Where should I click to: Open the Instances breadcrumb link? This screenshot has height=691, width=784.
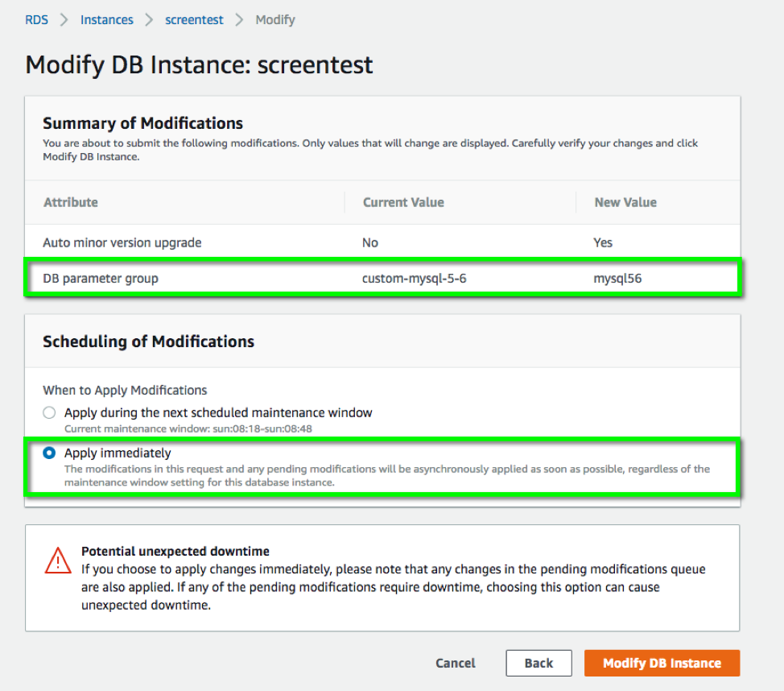(x=106, y=20)
